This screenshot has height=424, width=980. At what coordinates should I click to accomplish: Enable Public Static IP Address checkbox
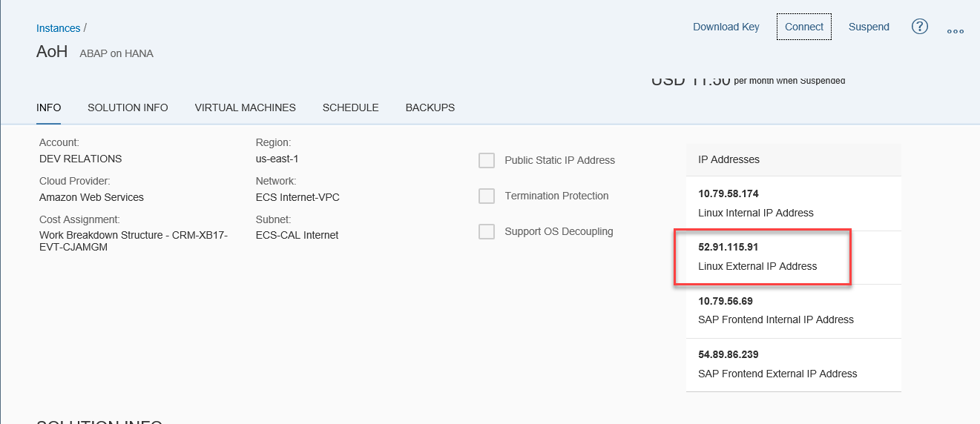(x=487, y=160)
